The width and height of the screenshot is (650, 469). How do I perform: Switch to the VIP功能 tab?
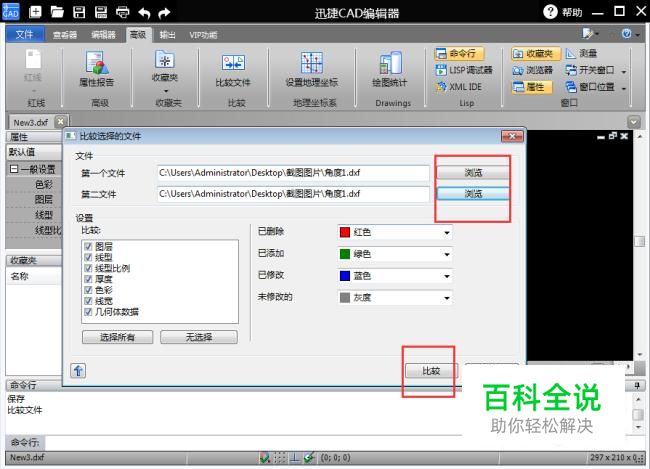click(x=203, y=35)
